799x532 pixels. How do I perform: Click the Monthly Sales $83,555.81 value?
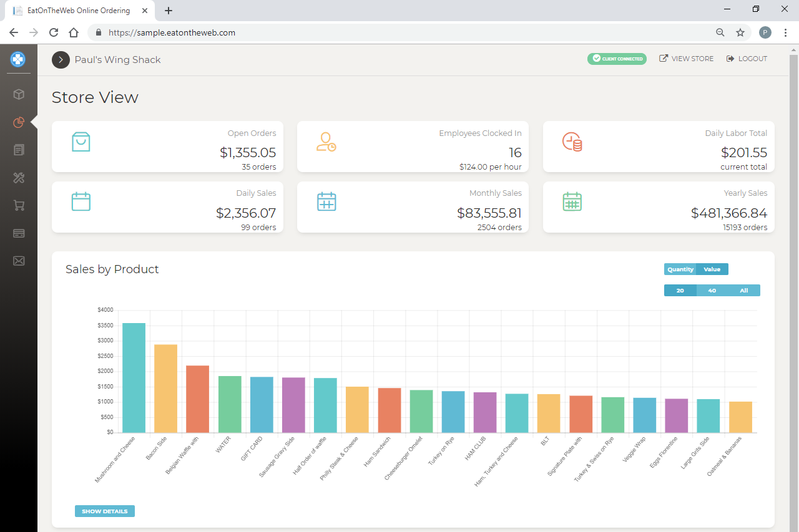[489, 213]
